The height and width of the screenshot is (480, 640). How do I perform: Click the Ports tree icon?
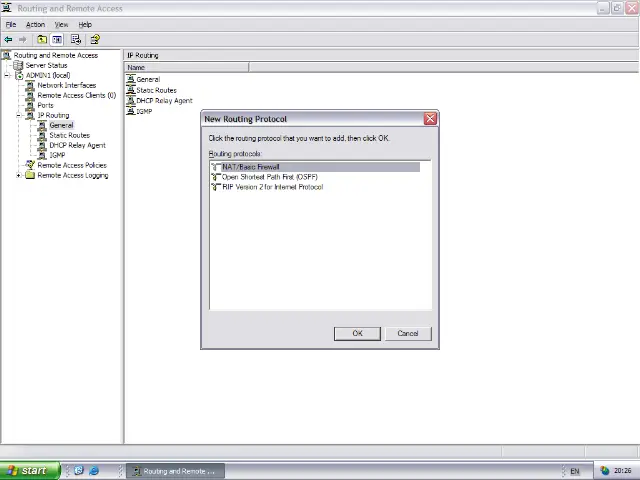tap(30, 105)
